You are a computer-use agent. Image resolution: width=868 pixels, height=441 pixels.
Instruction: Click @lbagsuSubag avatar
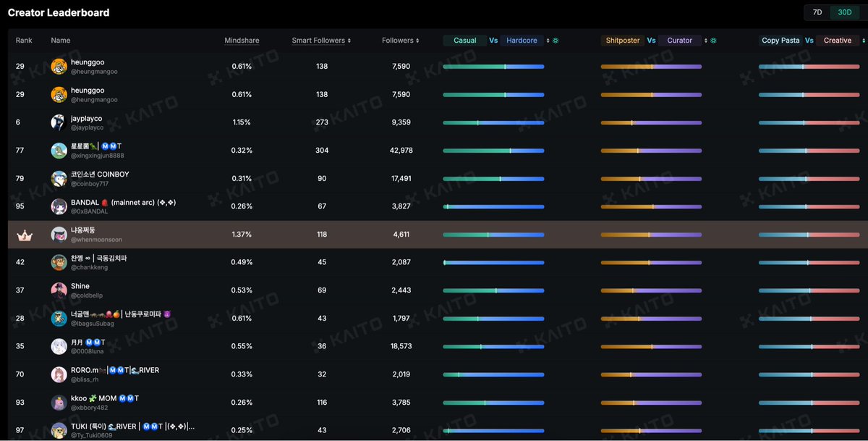(x=59, y=319)
